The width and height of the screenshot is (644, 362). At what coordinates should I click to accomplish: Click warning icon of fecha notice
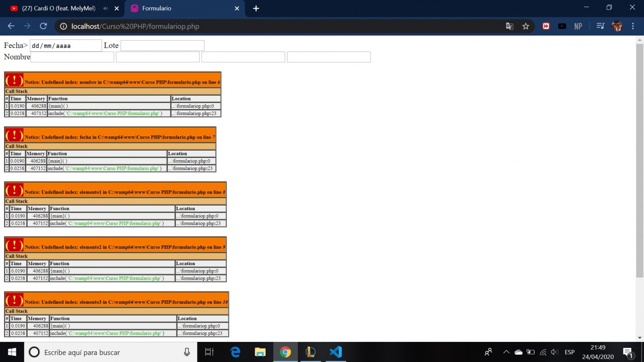[x=14, y=135]
